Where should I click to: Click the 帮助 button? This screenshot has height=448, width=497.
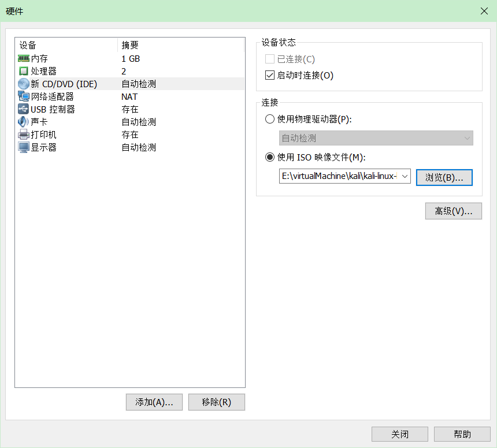click(x=462, y=434)
